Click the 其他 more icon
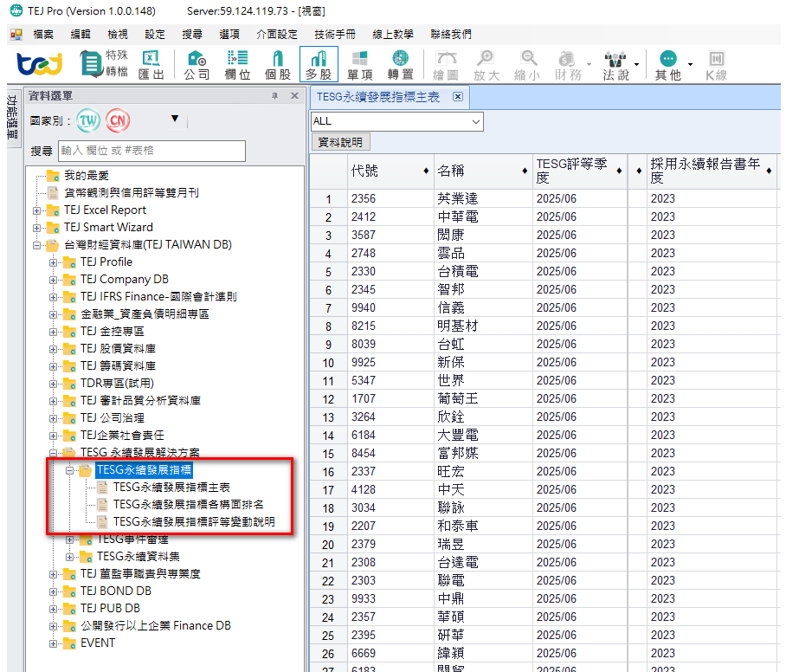This screenshot has height=672, width=786. (668, 65)
